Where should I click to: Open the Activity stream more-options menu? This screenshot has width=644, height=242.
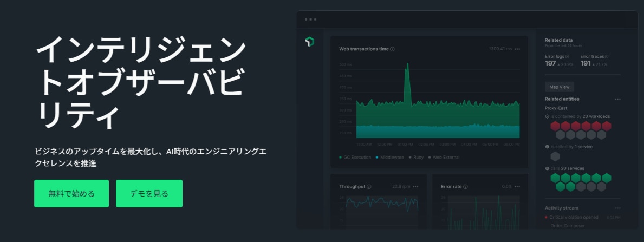pyautogui.click(x=617, y=208)
